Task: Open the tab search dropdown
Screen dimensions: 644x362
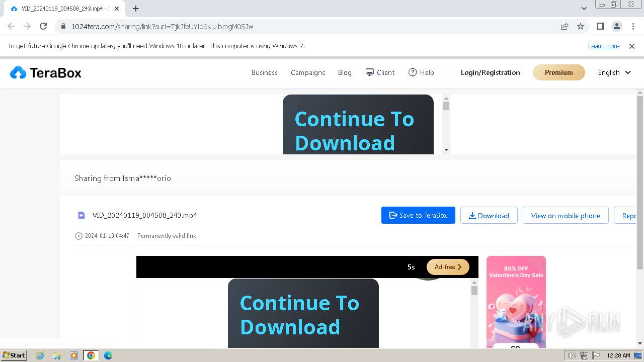Action: point(584,9)
